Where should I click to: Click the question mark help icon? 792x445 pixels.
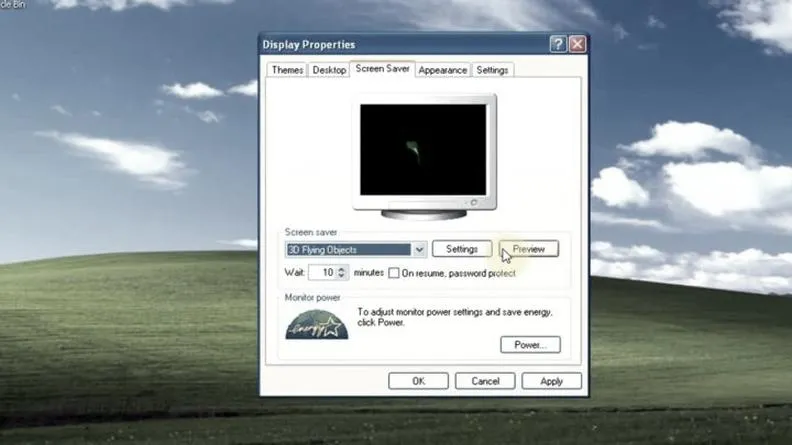[558, 44]
